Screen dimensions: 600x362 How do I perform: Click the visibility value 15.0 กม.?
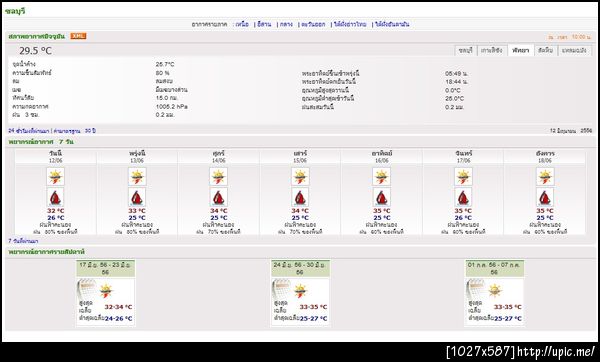(x=167, y=98)
